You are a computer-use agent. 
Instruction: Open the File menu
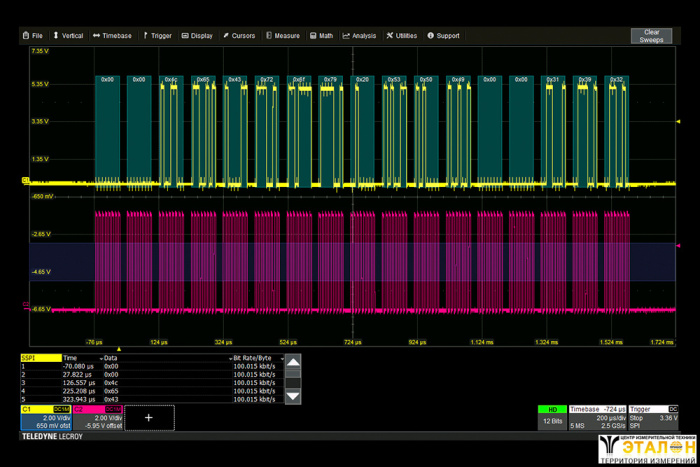click(32, 35)
